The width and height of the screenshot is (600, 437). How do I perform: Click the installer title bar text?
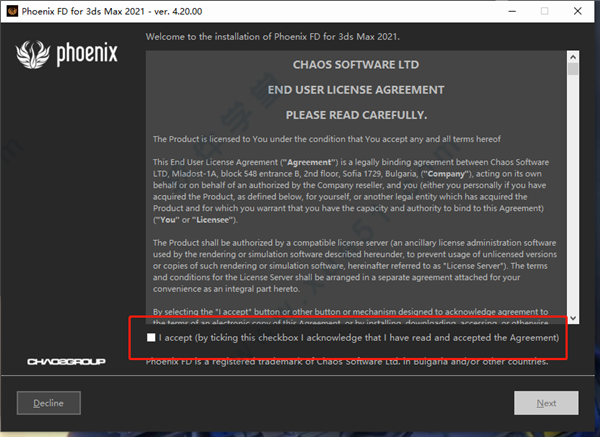pyautogui.click(x=112, y=11)
